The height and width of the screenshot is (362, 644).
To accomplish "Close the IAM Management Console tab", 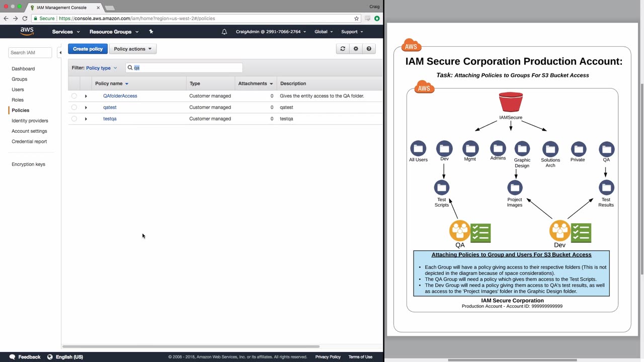I will [98, 8].
